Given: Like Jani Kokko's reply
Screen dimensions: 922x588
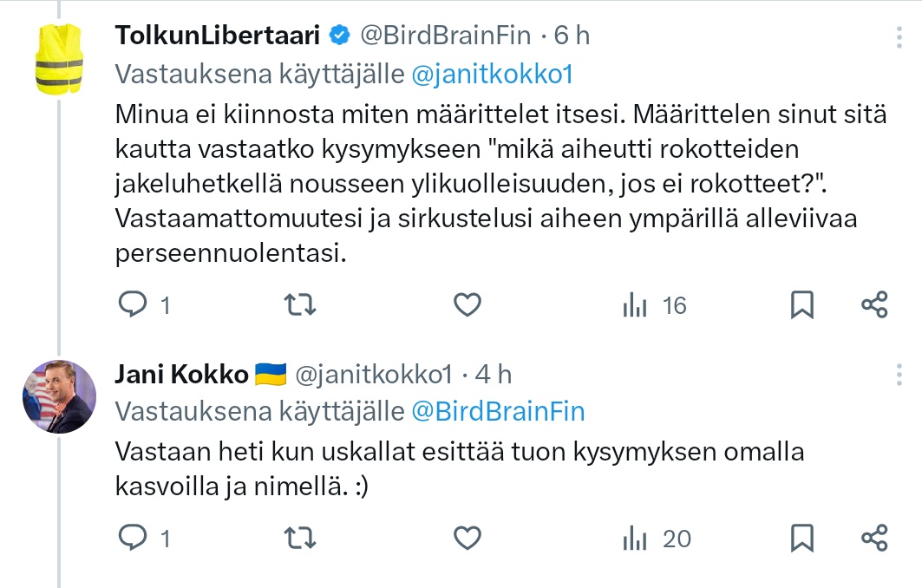Looking at the screenshot, I should (x=468, y=538).
